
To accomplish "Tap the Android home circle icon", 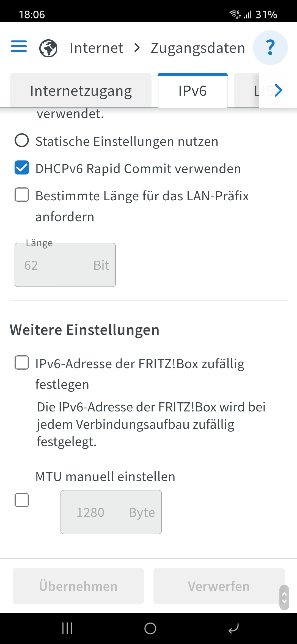I will [x=150, y=628].
